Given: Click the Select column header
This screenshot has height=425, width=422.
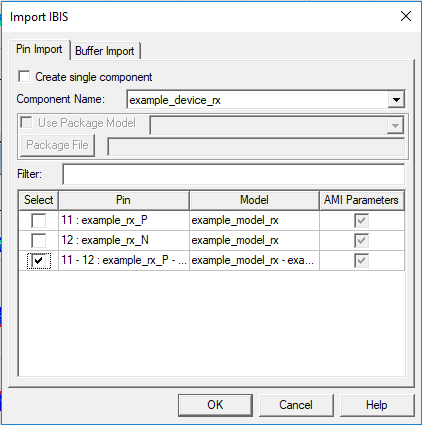Looking at the screenshot, I should point(39,200).
